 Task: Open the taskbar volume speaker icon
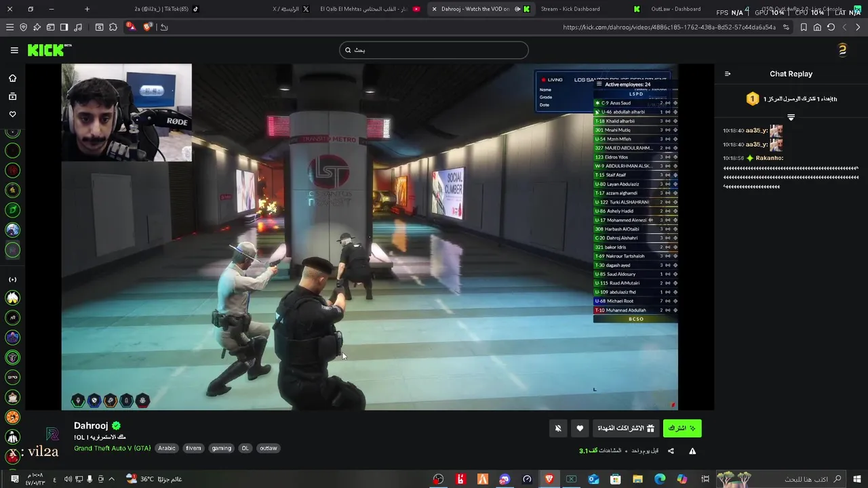(68, 479)
